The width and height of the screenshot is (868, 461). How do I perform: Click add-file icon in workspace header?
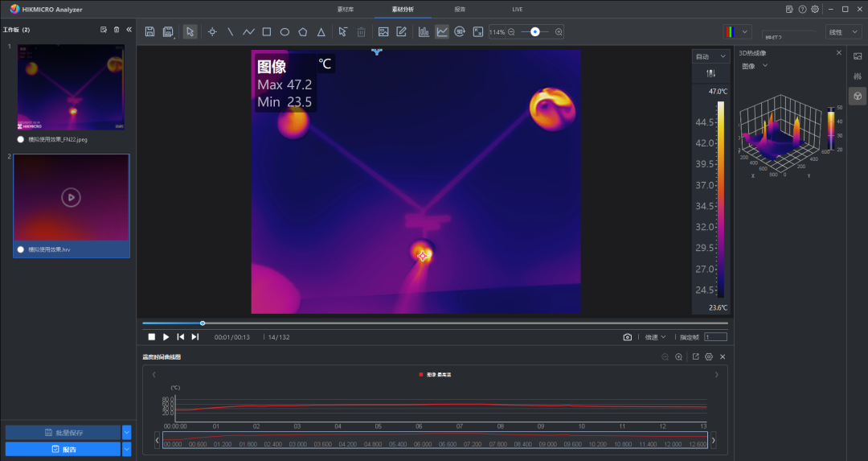pos(104,30)
